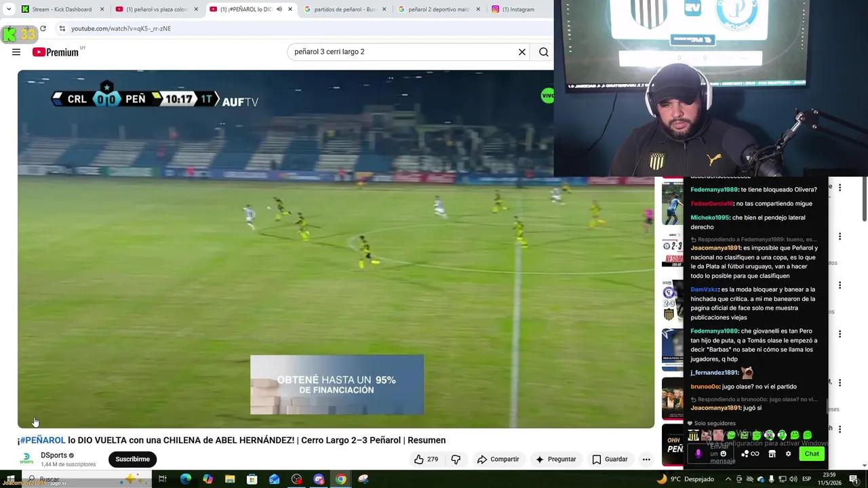The width and height of the screenshot is (868, 488).
Task: Launch Microsoft Edge from the taskbar
Action: pyautogui.click(x=185, y=479)
